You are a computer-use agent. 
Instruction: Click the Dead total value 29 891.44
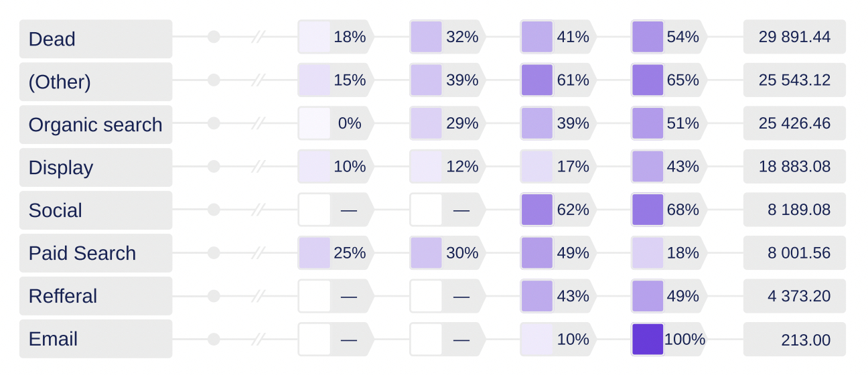(x=794, y=37)
